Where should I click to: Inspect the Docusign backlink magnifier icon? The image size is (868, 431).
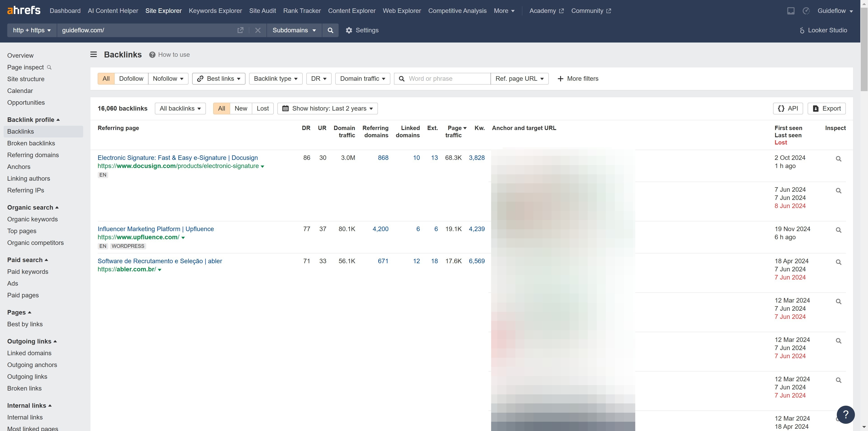(838, 159)
